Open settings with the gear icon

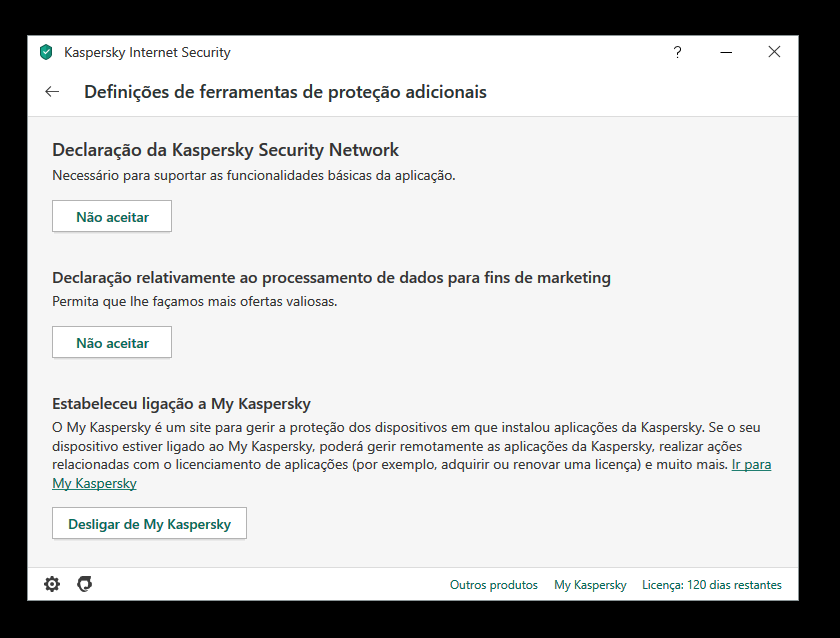point(52,584)
